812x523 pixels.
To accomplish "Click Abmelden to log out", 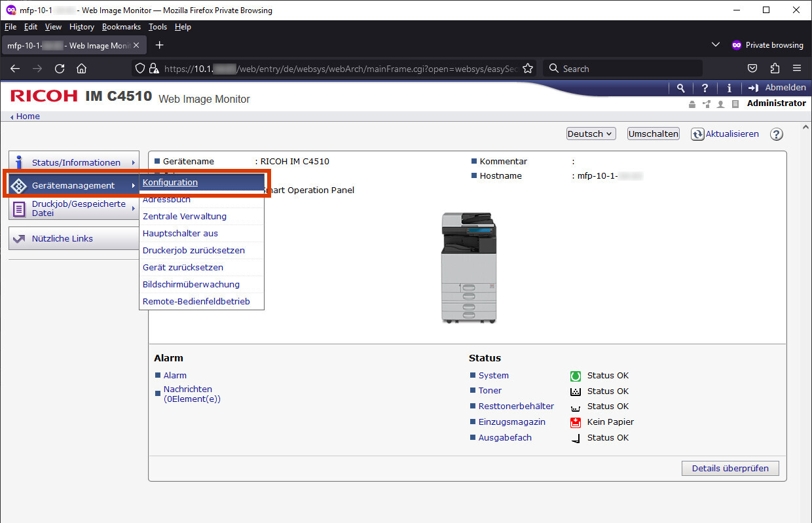I will pos(777,88).
